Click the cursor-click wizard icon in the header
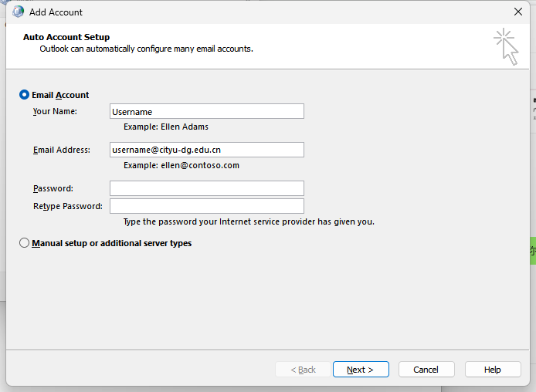The image size is (536, 392). pos(506,46)
